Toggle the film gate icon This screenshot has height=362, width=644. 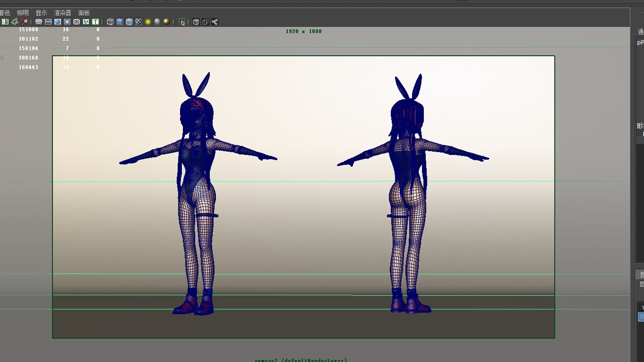(48, 22)
